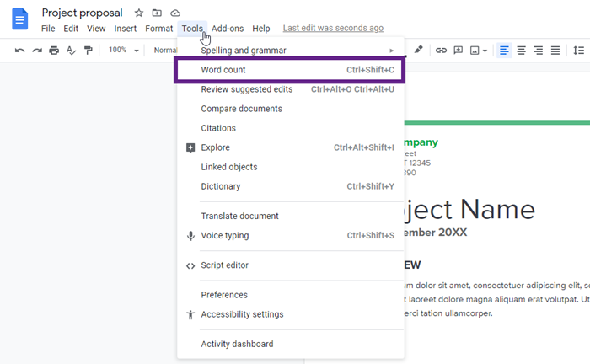Image resolution: width=590 pixels, height=364 pixels.
Task: Click the 20XX date line in document
Action: coord(436,233)
